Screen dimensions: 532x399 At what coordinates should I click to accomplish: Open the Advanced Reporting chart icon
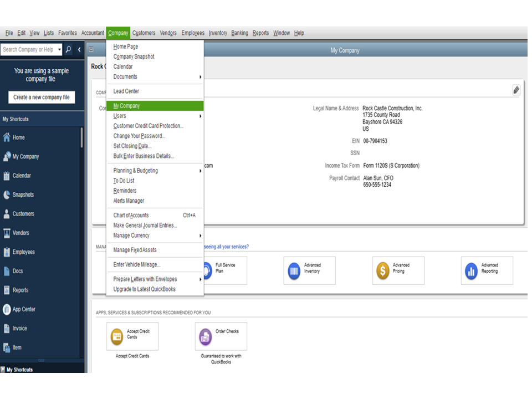tap(471, 271)
